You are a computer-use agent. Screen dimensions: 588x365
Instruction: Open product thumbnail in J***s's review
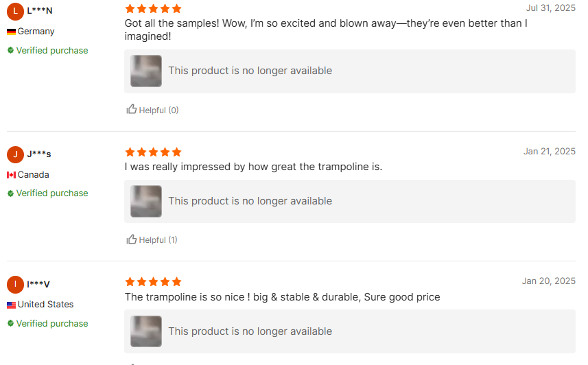click(x=146, y=201)
